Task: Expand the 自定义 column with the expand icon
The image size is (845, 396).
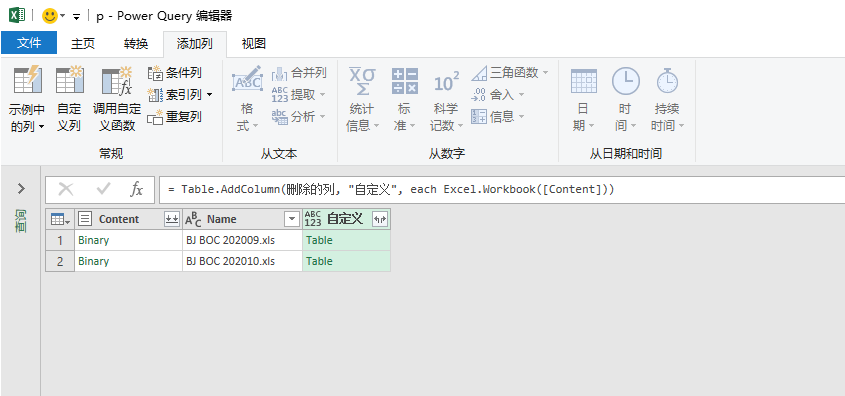Action: pos(380,219)
